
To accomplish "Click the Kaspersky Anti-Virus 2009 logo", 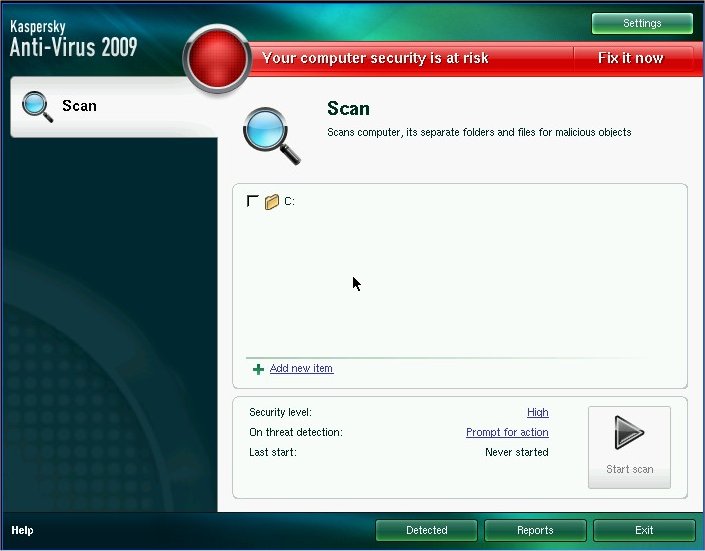I will point(73,39).
